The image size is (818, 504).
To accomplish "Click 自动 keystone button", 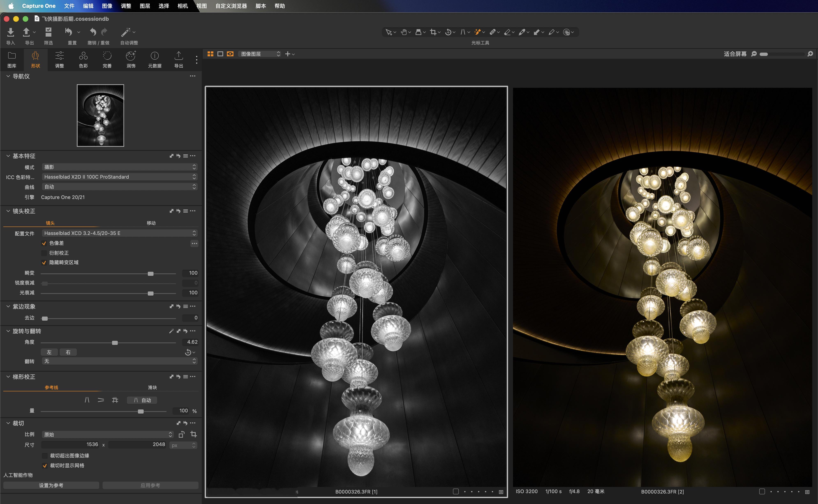I will pos(142,400).
